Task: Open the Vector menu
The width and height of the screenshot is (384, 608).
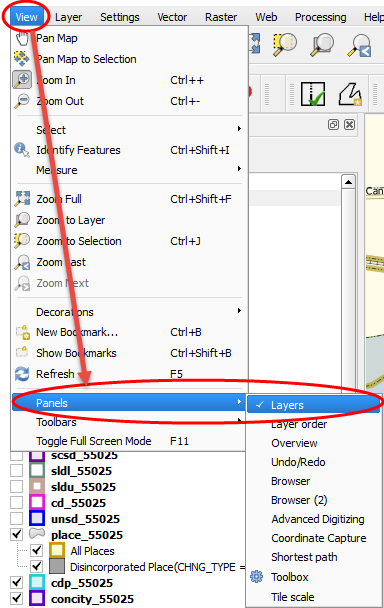Action: [x=172, y=17]
